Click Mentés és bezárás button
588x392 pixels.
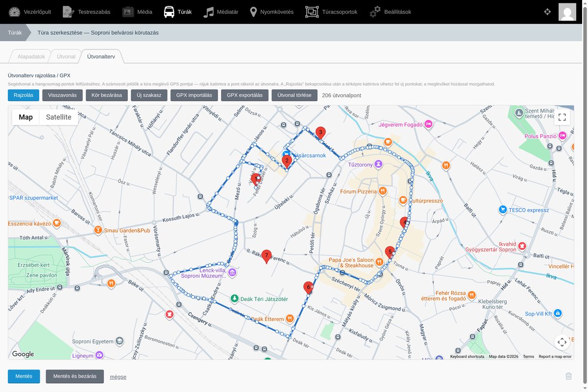pyautogui.click(x=75, y=376)
